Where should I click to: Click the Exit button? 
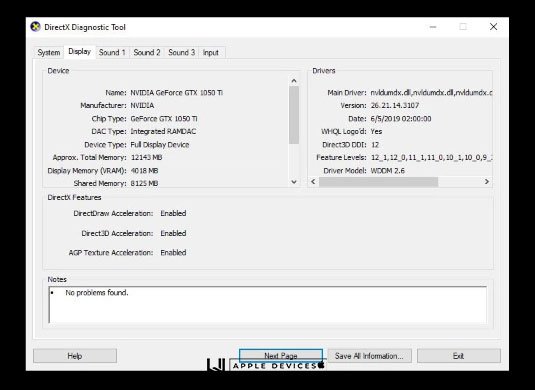(x=459, y=356)
